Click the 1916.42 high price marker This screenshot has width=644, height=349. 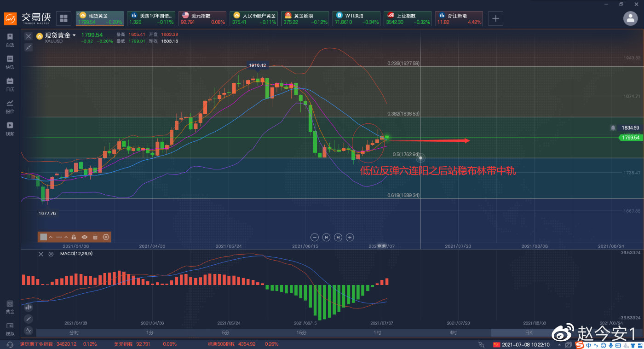258,65
